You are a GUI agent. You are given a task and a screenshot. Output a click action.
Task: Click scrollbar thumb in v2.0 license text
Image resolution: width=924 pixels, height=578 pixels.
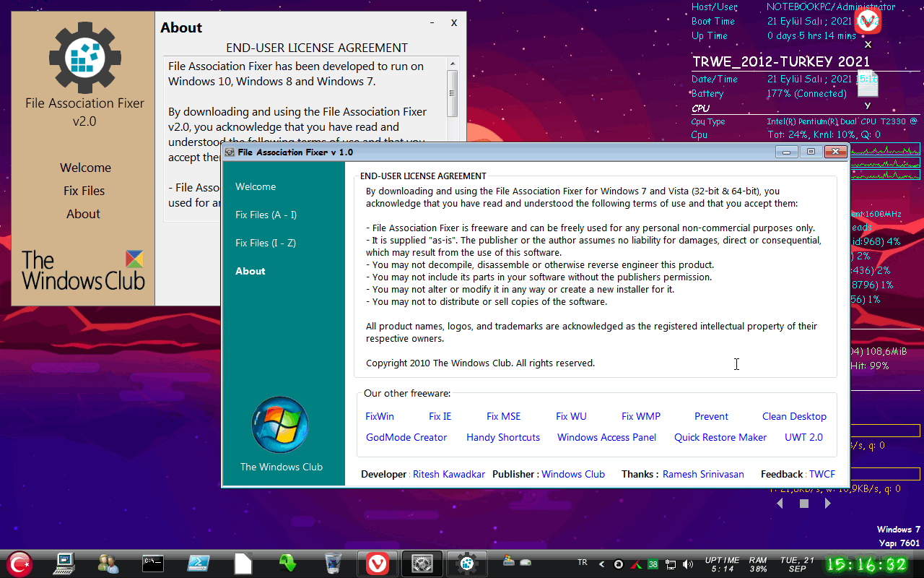tap(453, 93)
